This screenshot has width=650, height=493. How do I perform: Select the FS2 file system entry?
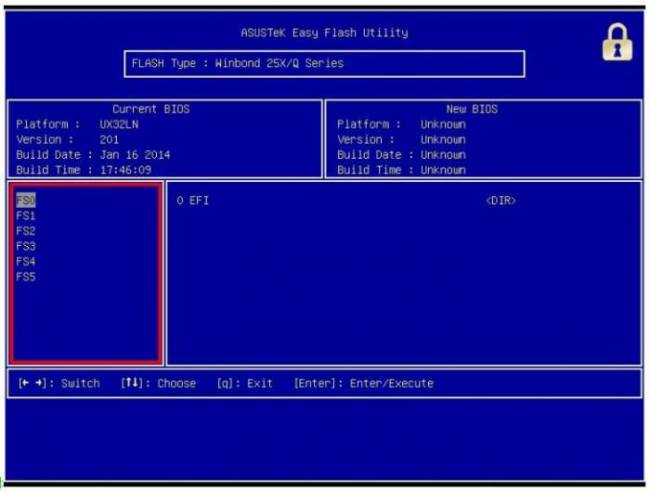[26, 231]
